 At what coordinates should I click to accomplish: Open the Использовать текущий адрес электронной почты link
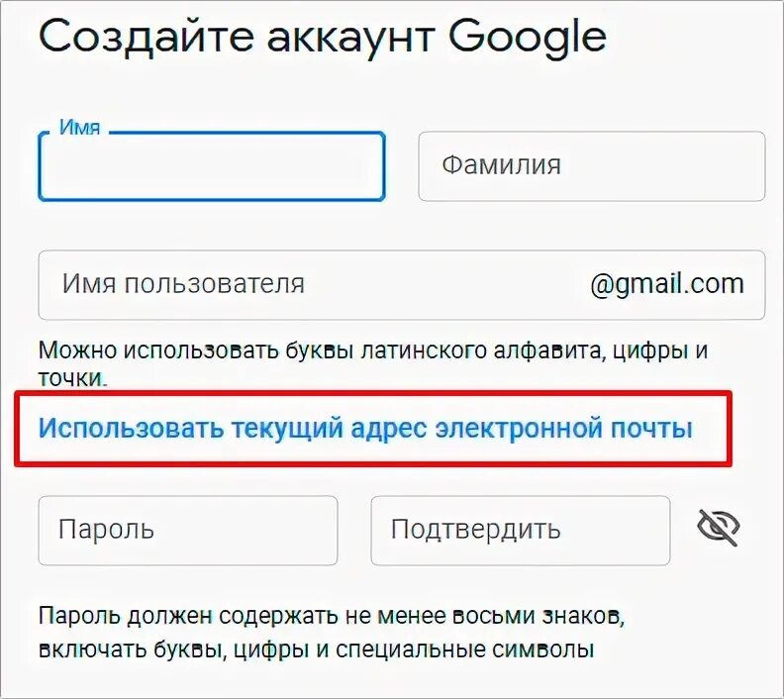pyautogui.click(x=365, y=428)
